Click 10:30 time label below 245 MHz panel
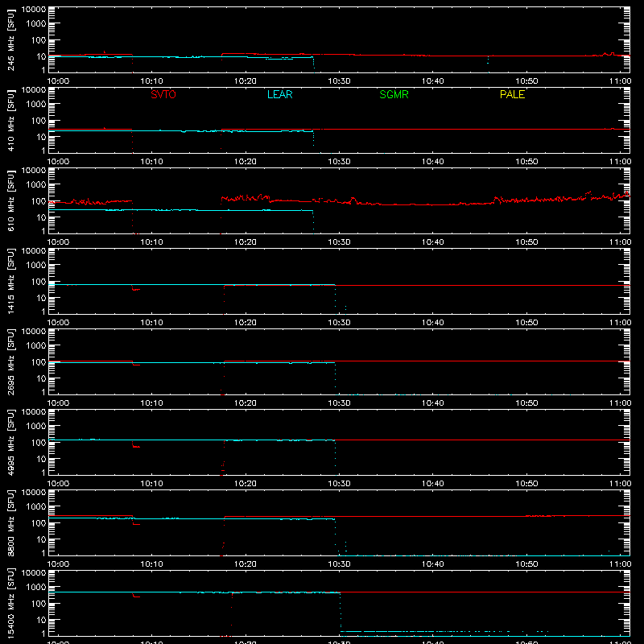The height and width of the screenshot is (644, 644). tap(339, 81)
